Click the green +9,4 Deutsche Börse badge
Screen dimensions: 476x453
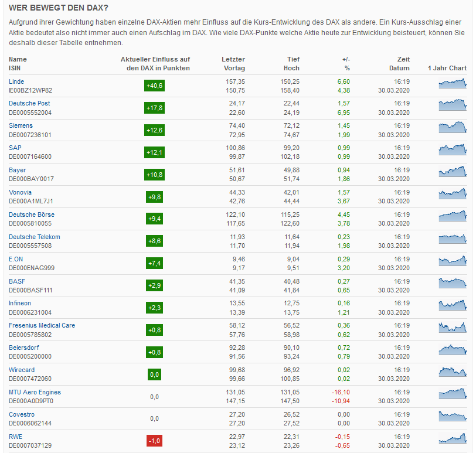(155, 219)
